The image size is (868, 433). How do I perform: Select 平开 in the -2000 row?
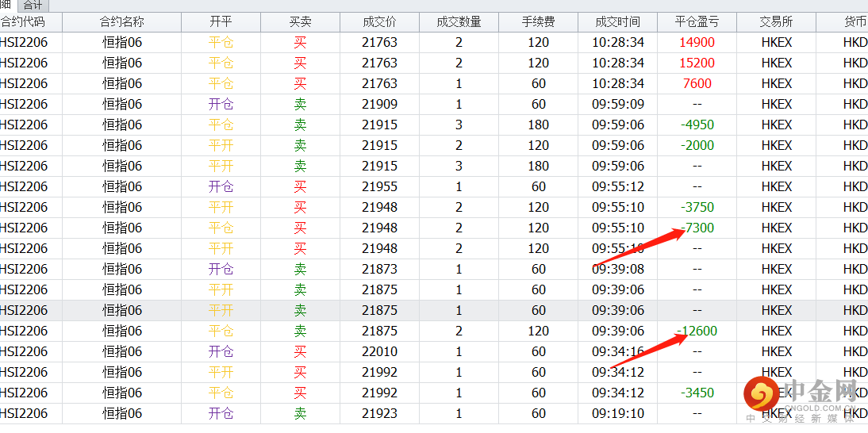coord(221,145)
